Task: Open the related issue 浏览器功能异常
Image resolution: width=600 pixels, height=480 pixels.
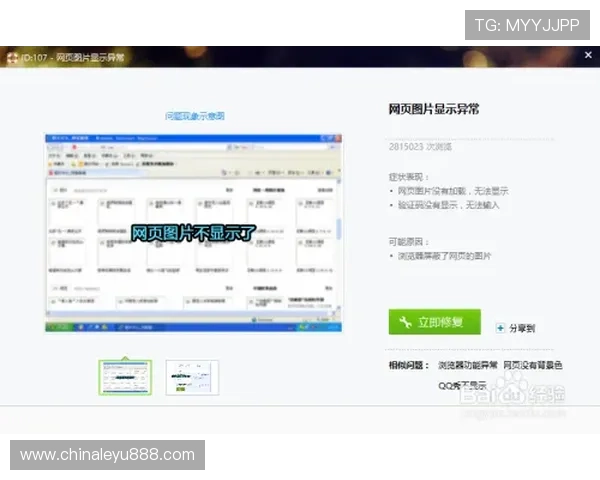Action: click(x=468, y=365)
